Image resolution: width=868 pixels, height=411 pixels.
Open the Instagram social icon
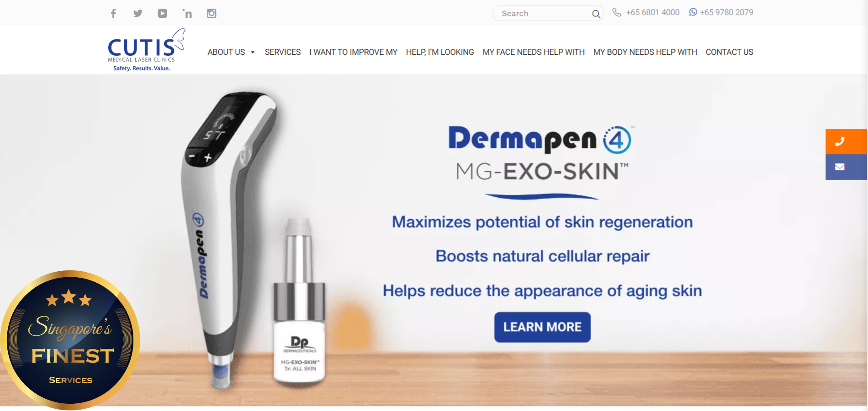pyautogui.click(x=212, y=13)
